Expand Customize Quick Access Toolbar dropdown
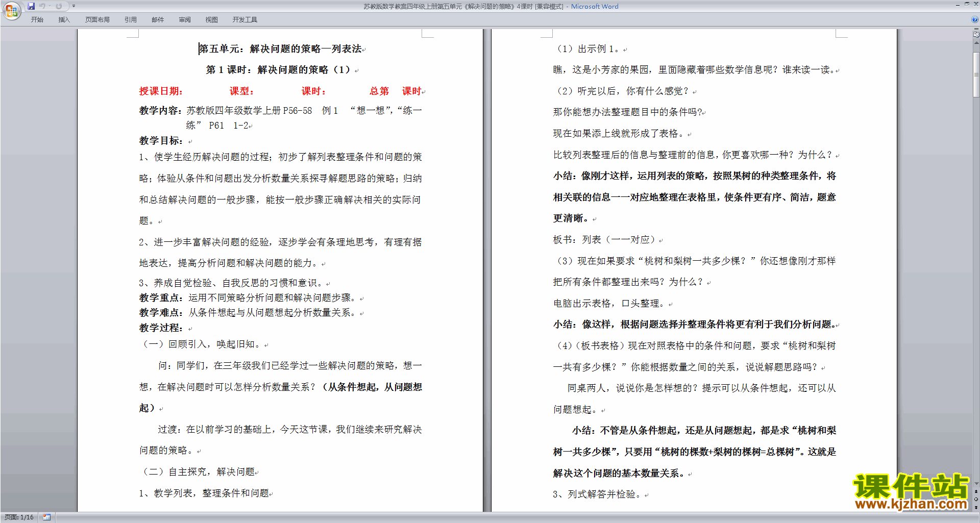Screen dimensions: 980x523 (x=73, y=6)
